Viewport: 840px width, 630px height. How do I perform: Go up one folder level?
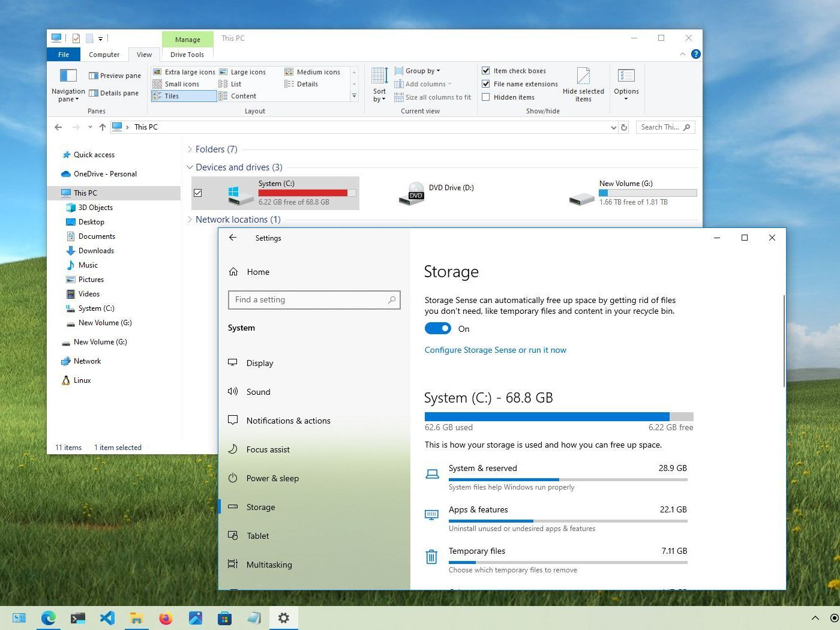point(103,127)
